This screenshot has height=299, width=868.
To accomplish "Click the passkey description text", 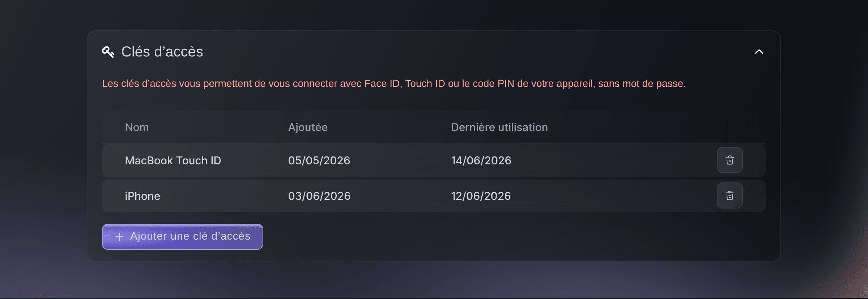I will coord(393,84).
